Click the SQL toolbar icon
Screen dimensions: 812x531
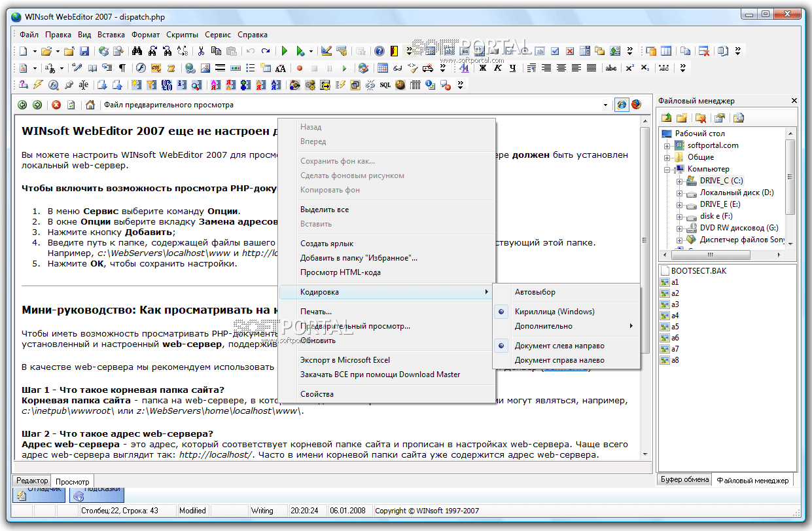pos(385,85)
